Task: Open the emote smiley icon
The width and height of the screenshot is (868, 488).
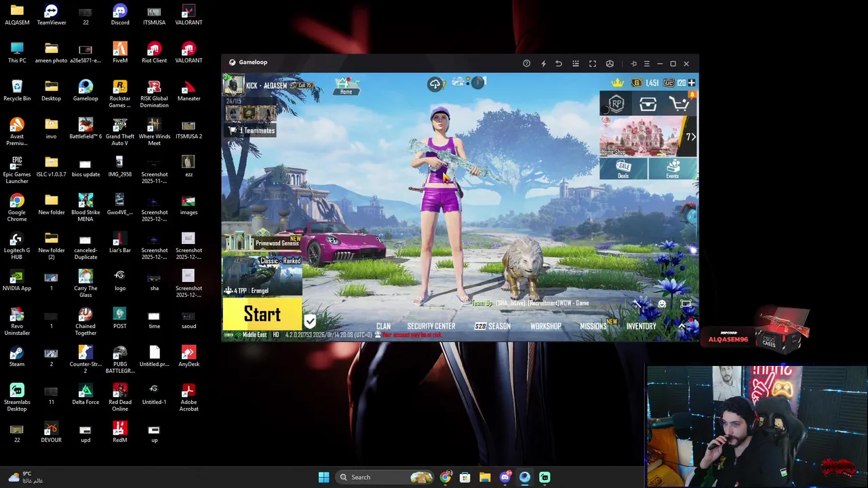Action: pyautogui.click(x=662, y=304)
